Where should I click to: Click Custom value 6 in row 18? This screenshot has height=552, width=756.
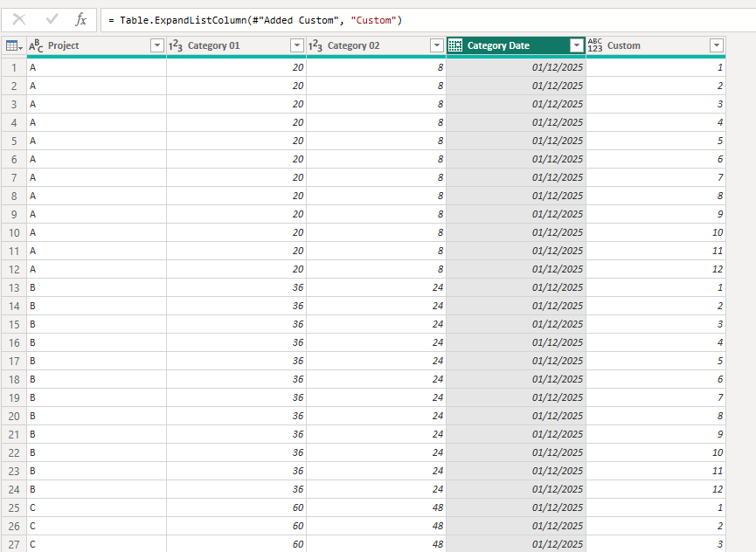point(655,380)
